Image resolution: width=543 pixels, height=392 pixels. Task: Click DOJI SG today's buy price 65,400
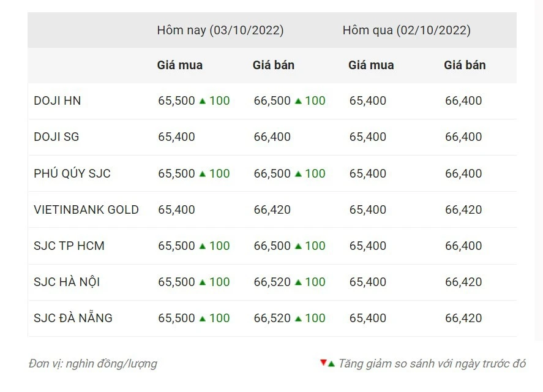176,137
